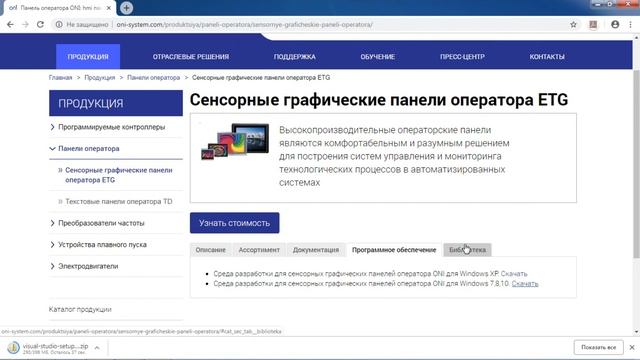Viewport: 640px width, 360px height.
Task: Open the Chrome three-dot menu
Action: point(630,24)
